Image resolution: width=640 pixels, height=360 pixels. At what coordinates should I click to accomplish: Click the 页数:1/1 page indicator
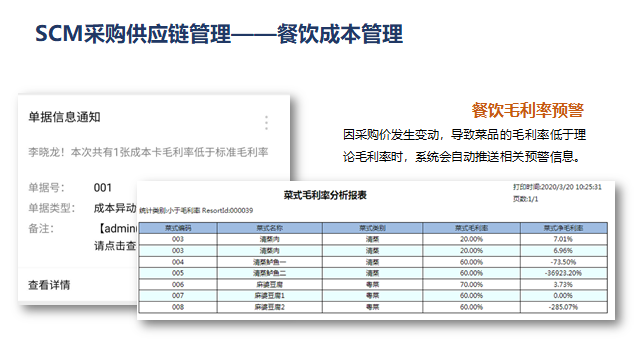tap(525, 199)
